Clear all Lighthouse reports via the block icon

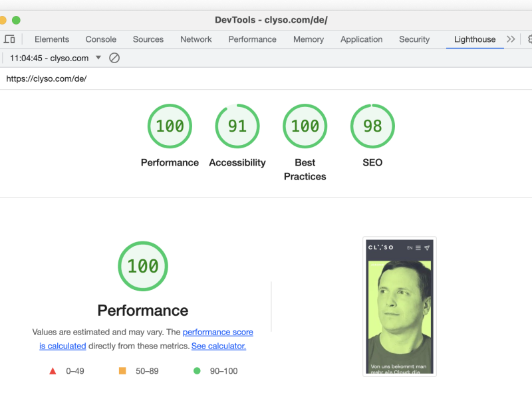click(x=114, y=58)
